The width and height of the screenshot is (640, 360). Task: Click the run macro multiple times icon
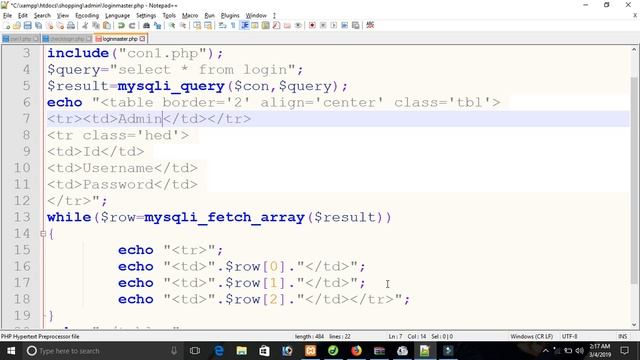point(344,25)
